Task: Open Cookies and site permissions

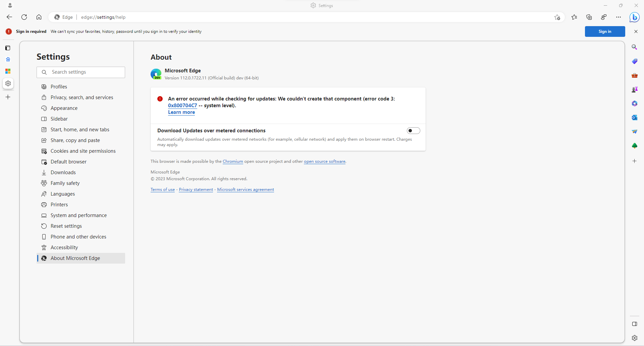Action: point(81,151)
